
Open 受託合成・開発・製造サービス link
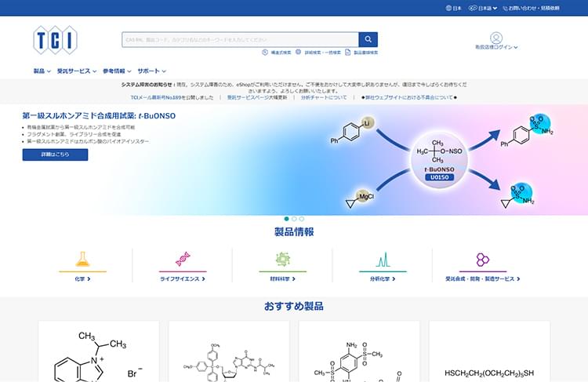pyautogui.click(x=483, y=278)
